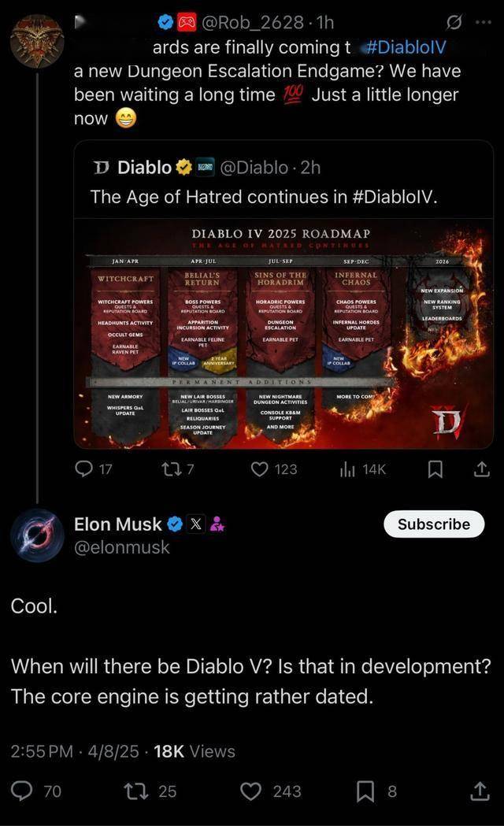Open the three-dot more options menu
The height and width of the screenshot is (826, 504).
click(483, 23)
